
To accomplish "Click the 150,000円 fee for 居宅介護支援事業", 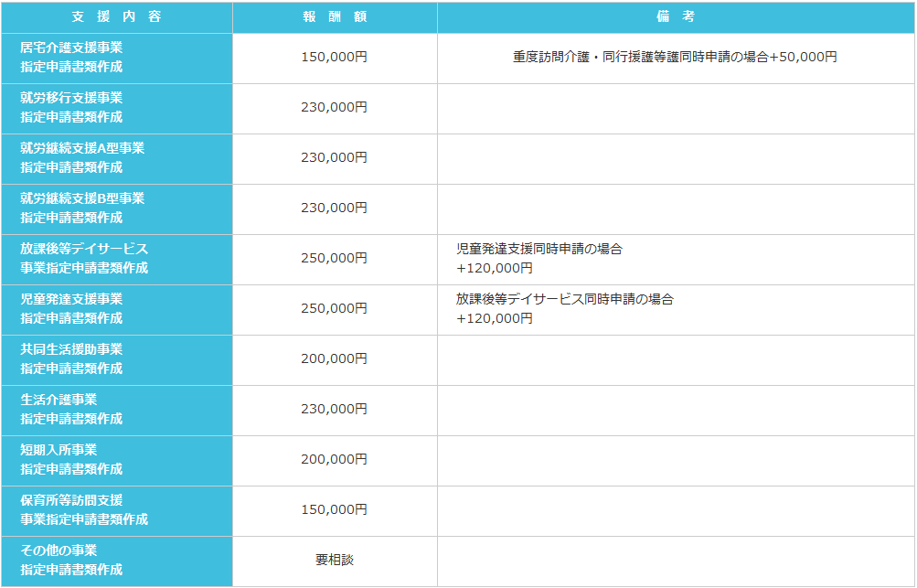I will pyautogui.click(x=335, y=55).
